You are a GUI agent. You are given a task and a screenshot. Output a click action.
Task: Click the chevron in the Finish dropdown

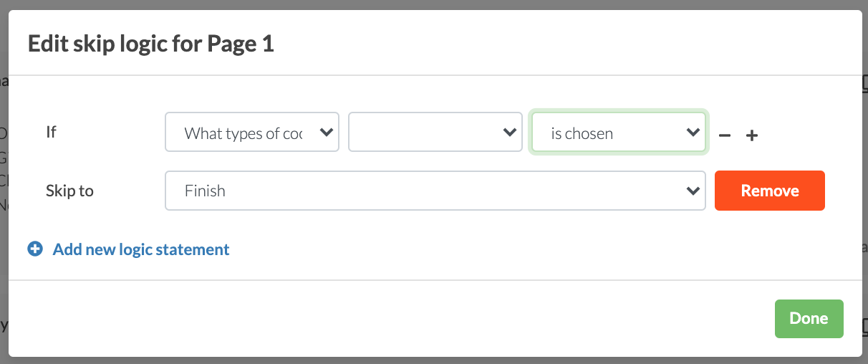[x=693, y=191]
